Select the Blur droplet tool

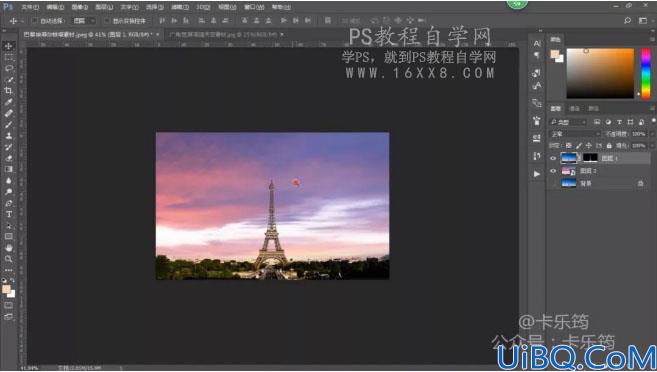(8, 181)
